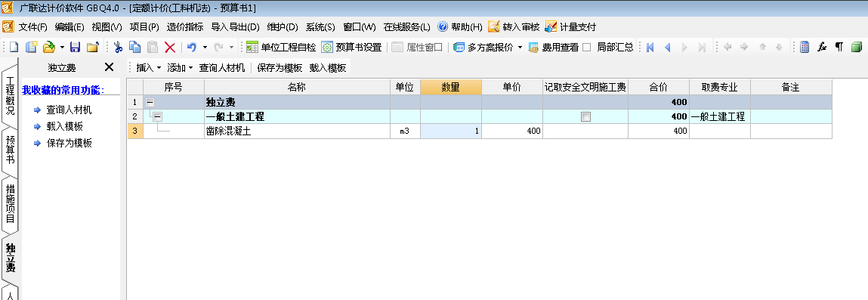Image resolution: width=868 pixels, height=300 pixels.
Task: Jump to first record navigation icon
Action: click(x=650, y=47)
